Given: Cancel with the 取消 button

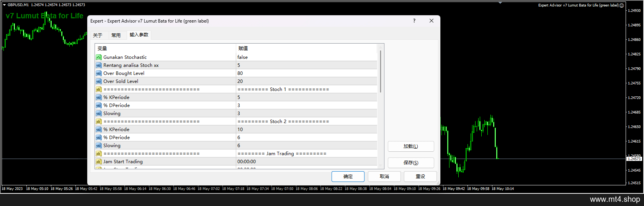Looking at the screenshot, I should click(384, 177).
